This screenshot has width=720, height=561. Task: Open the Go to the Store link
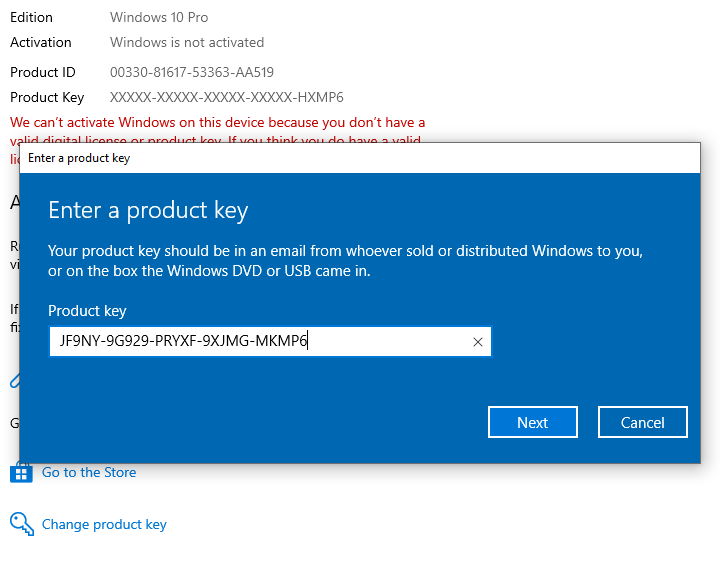(89, 472)
